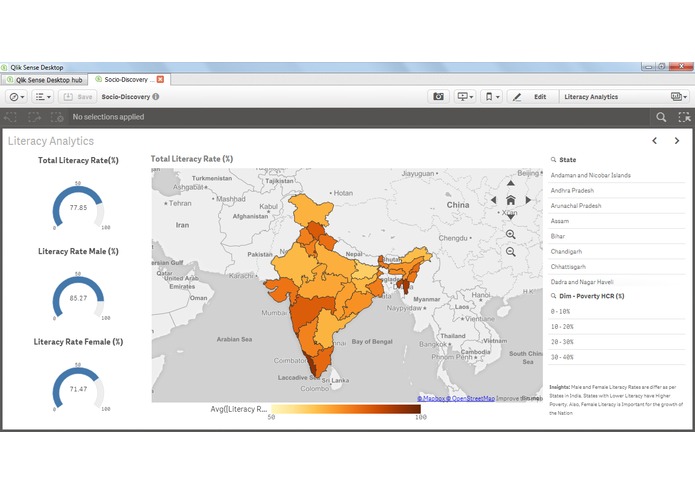Filter poverty HCR 30-40%

[x=617, y=357]
